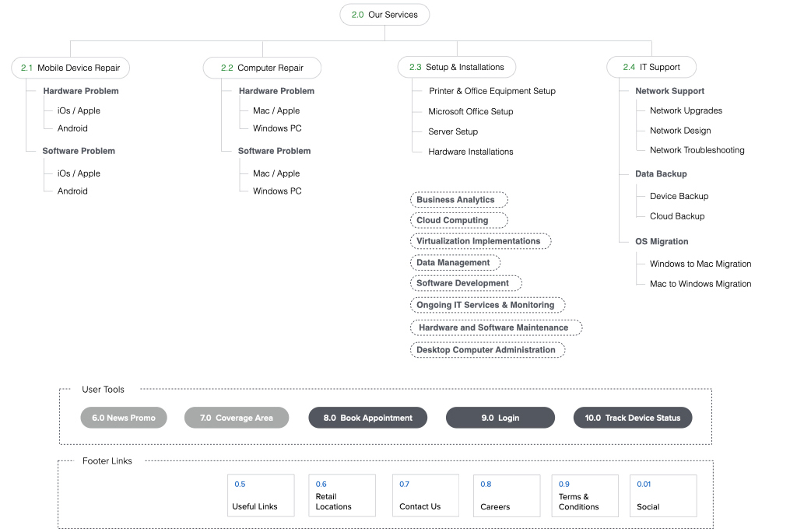
Task: Open the 0.9 Terms & Conditions link
Action: [585, 495]
